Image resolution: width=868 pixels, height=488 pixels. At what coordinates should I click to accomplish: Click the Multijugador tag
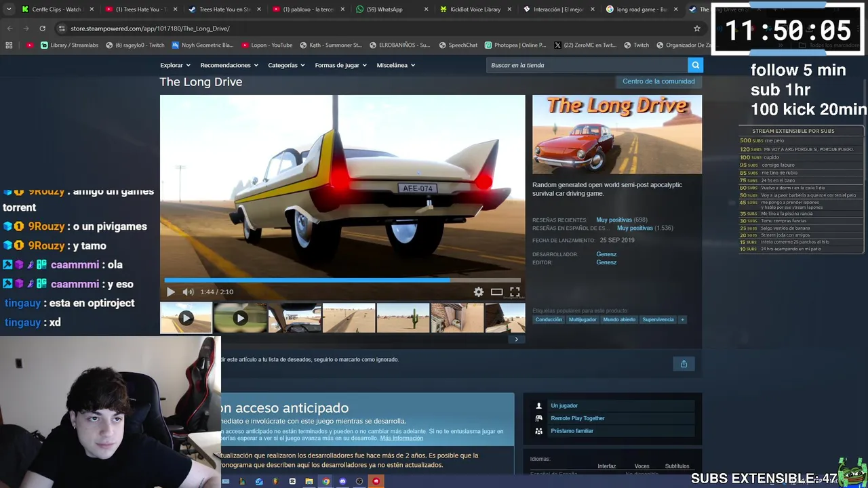pos(583,320)
